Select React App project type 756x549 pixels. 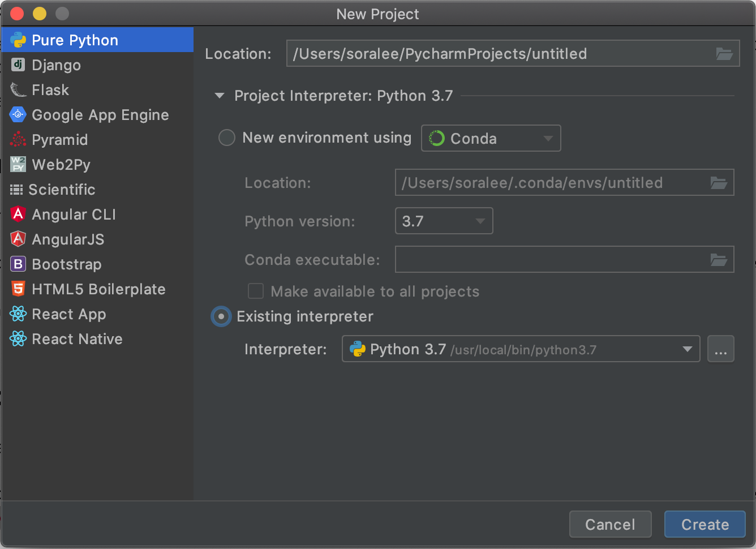coord(97,314)
